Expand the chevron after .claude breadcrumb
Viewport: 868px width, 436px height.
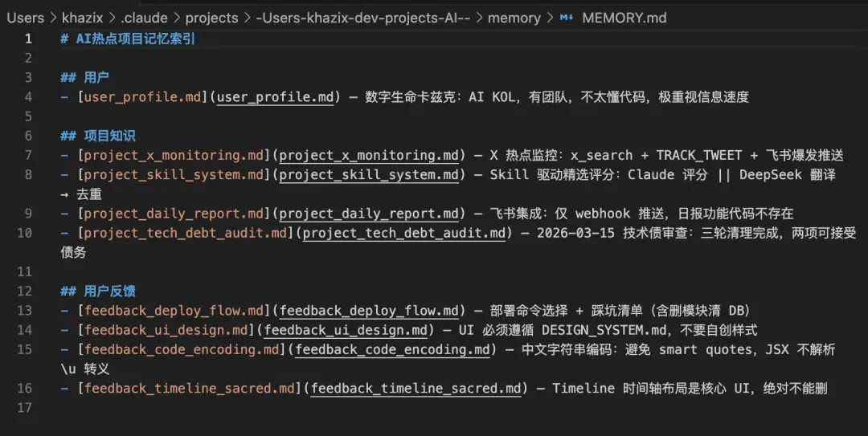[x=177, y=18]
